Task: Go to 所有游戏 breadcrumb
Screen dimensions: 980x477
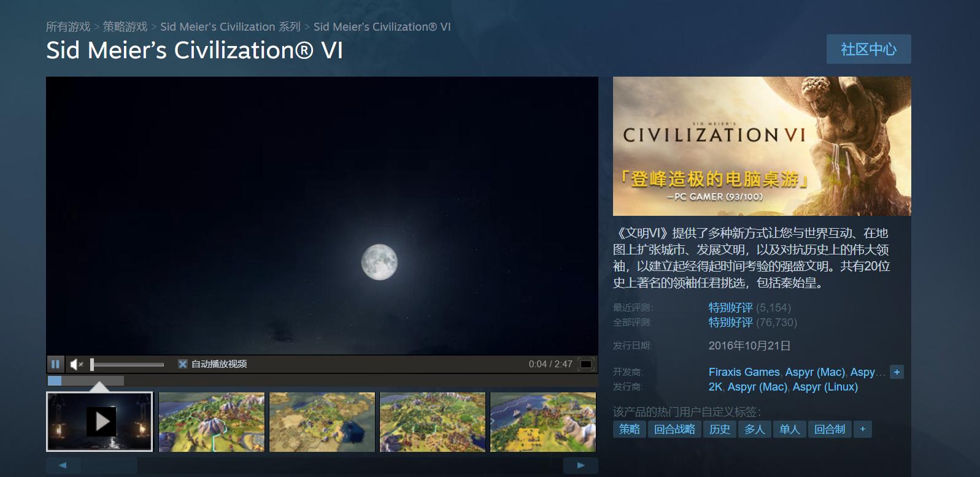Action: pyautogui.click(x=68, y=27)
